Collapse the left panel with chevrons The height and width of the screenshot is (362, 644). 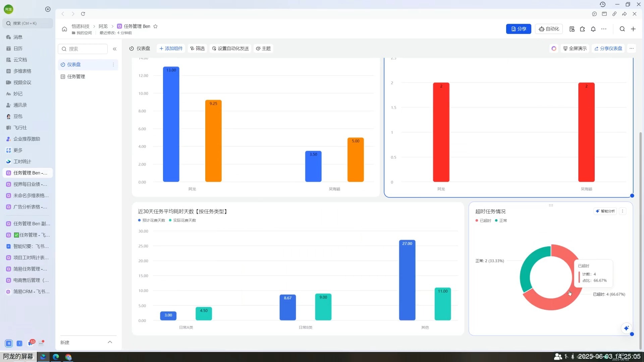click(115, 49)
